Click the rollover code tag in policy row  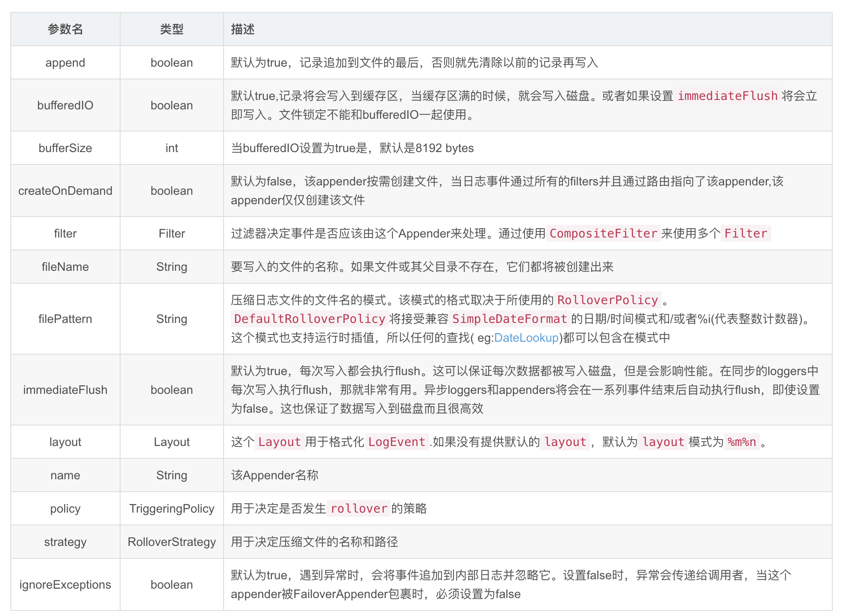(359, 508)
